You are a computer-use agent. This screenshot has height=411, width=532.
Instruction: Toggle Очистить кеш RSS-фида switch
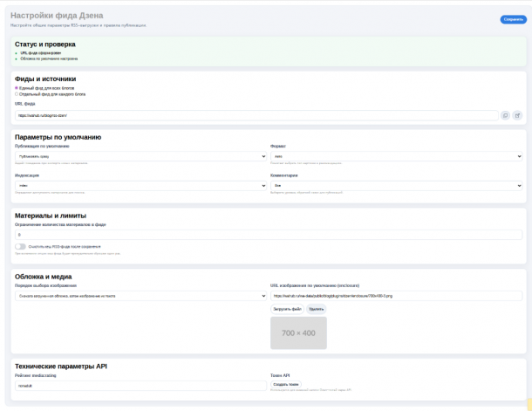point(20,247)
